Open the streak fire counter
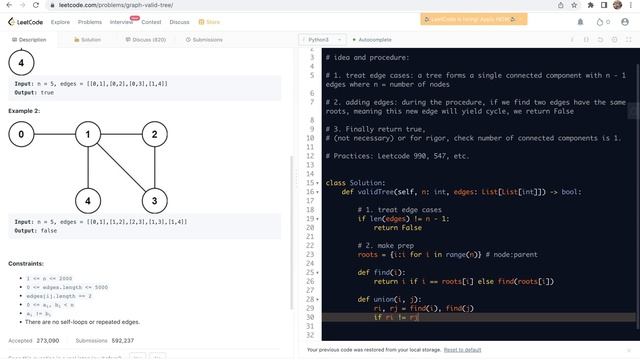 tap(603, 22)
